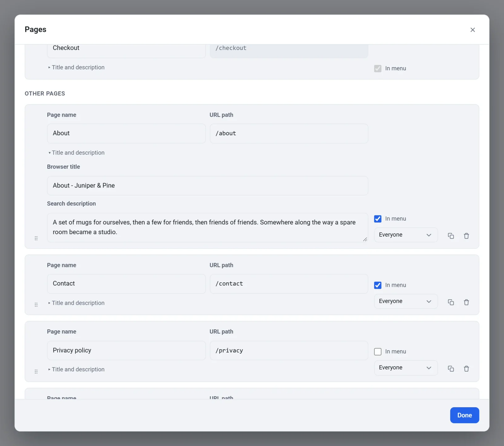Close the Pages dialog
The image size is (504, 446).
pos(472,30)
